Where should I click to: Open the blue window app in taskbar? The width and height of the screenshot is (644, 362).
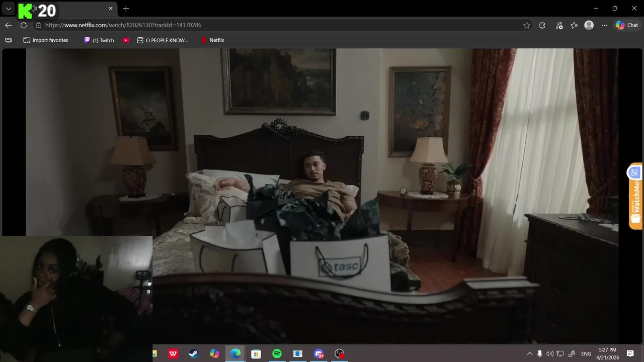point(298,354)
